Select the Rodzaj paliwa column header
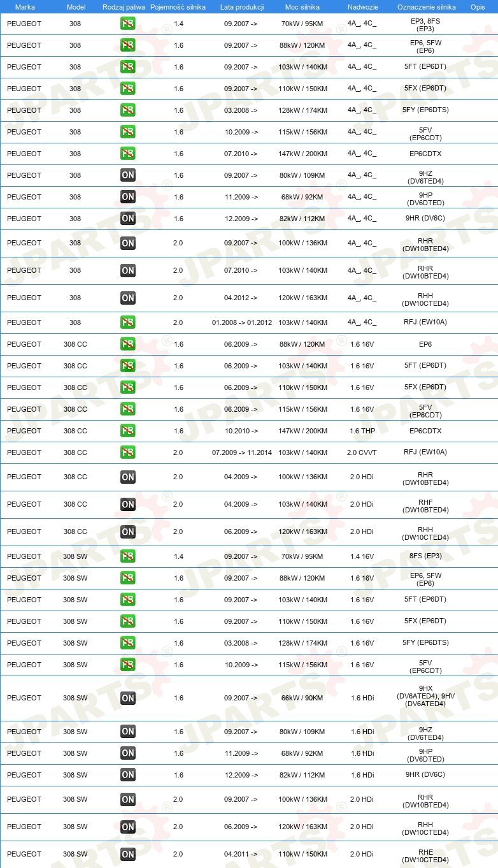The width and height of the screenshot is (498, 868). tap(123, 7)
